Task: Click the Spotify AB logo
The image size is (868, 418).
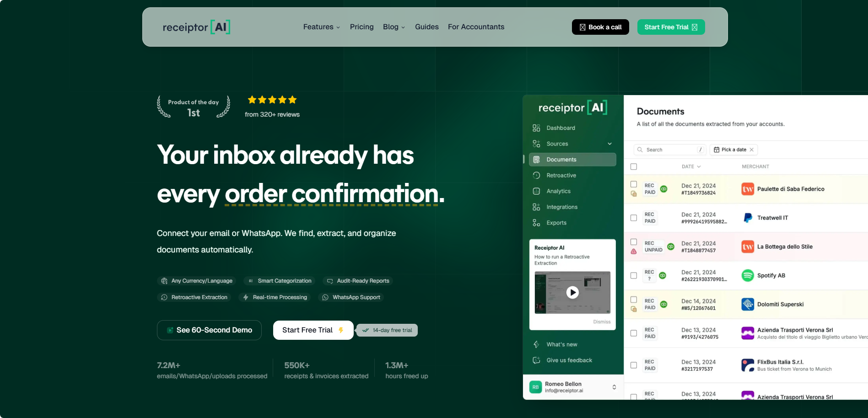Action: (x=748, y=275)
